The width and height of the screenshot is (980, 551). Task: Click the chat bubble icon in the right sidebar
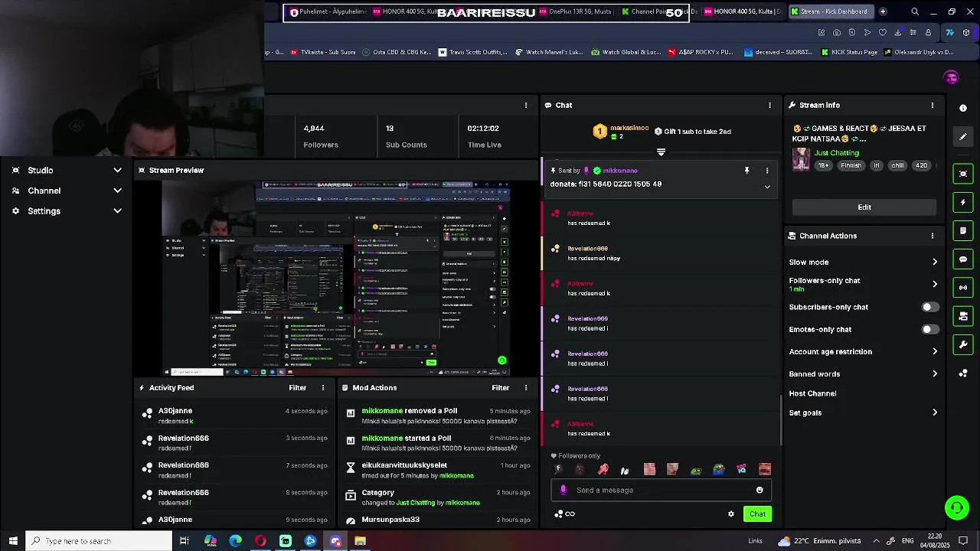[963, 259]
